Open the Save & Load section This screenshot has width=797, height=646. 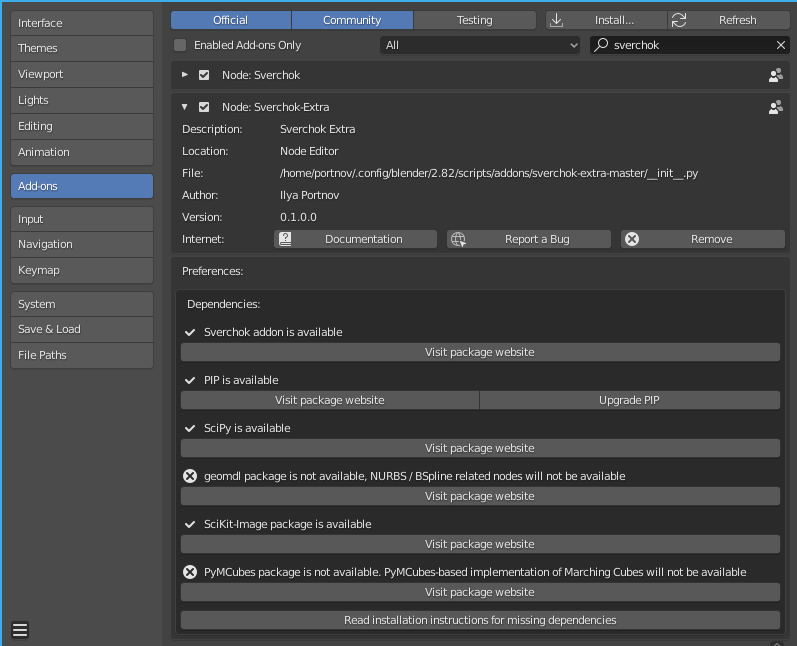click(82, 329)
